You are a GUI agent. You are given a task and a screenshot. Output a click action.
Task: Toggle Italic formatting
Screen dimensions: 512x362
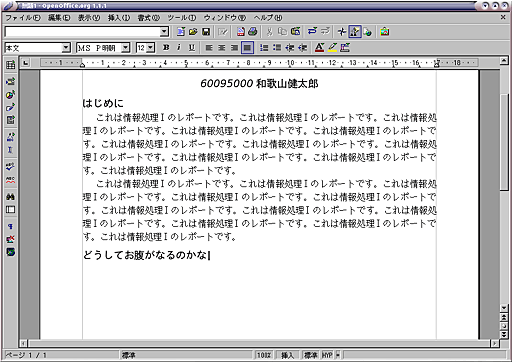(x=179, y=48)
